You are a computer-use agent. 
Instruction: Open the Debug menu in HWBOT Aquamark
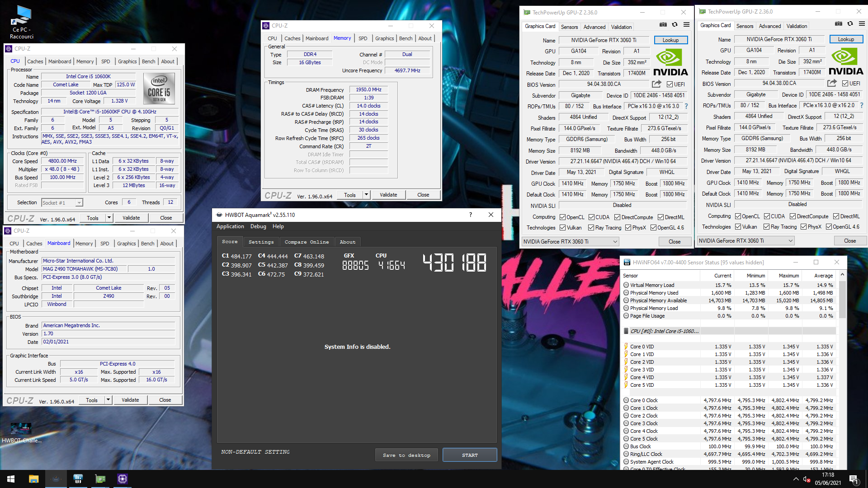(258, 226)
